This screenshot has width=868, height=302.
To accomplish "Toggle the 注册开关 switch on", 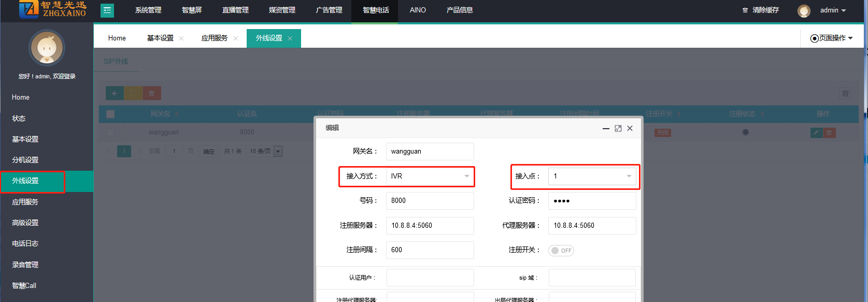I will coord(561,251).
